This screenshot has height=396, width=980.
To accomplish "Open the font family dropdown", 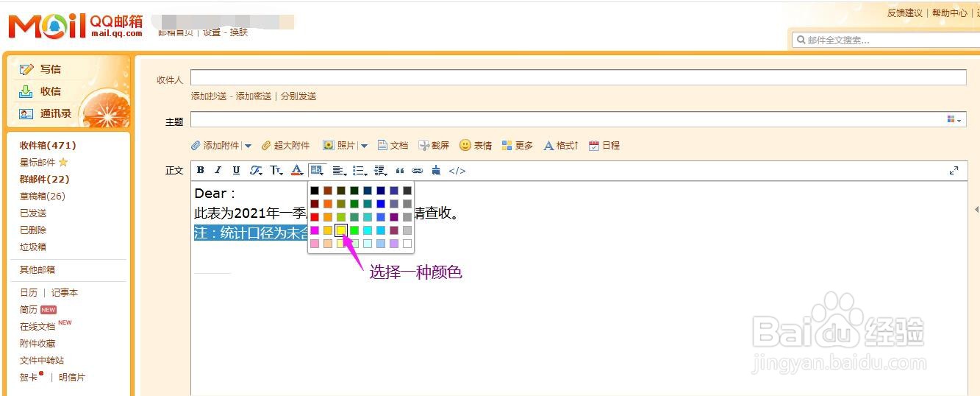I will tap(255, 170).
